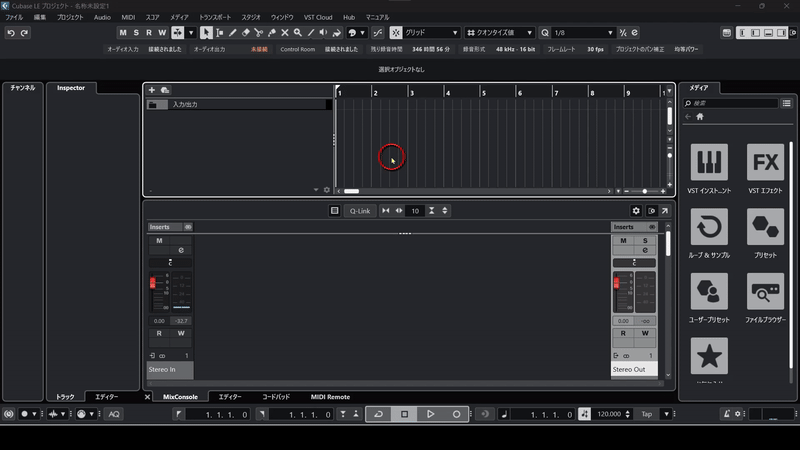Select the Split scissors tool
This screenshot has width=800, height=450.
[x=259, y=33]
